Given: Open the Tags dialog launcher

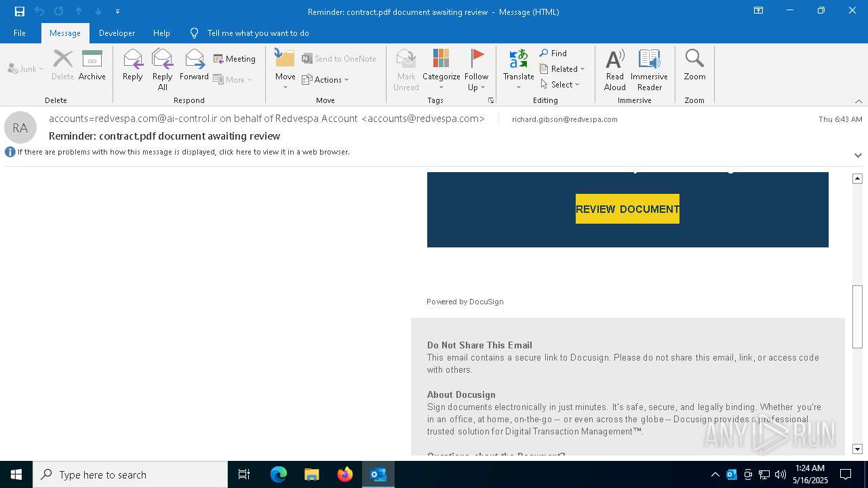Looking at the screenshot, I should tap(491, 100).
